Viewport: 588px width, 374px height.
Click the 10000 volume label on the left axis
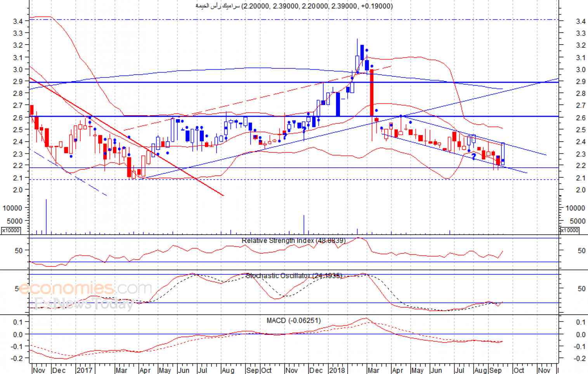12,208
